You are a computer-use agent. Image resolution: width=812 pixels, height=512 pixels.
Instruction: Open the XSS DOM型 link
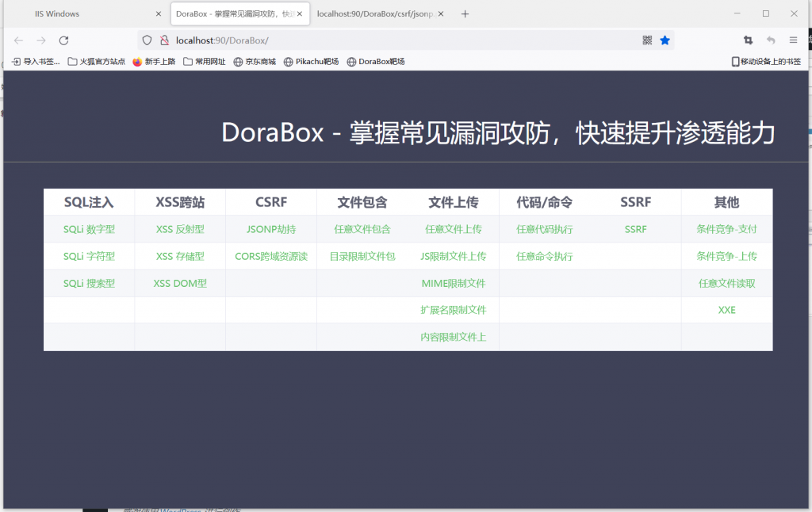click(180, 283)
